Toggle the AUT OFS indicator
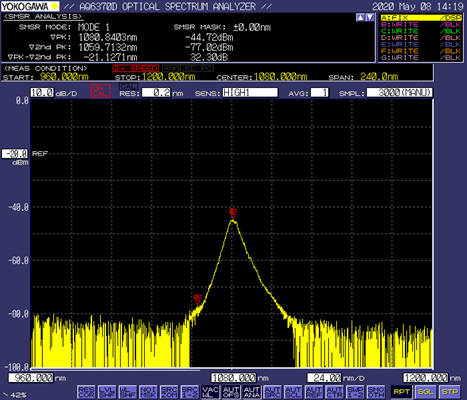Screen dimensions: 467x400 231,392
